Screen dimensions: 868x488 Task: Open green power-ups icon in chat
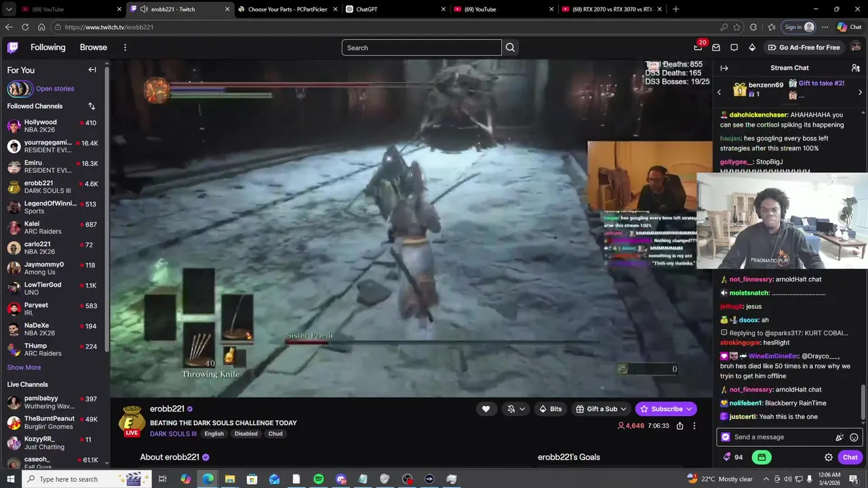(762, 457)
